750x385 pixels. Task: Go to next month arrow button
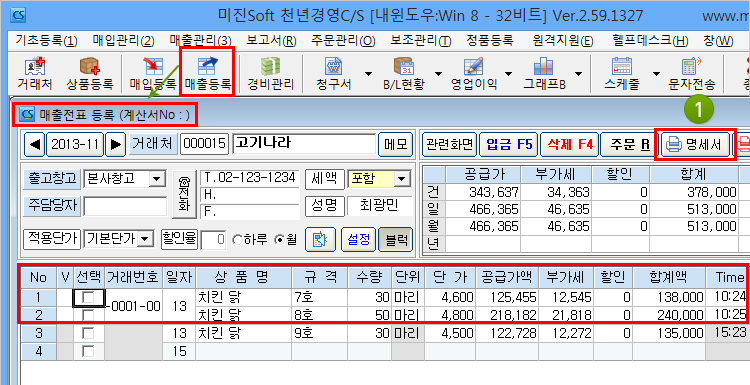coord(115,144)
